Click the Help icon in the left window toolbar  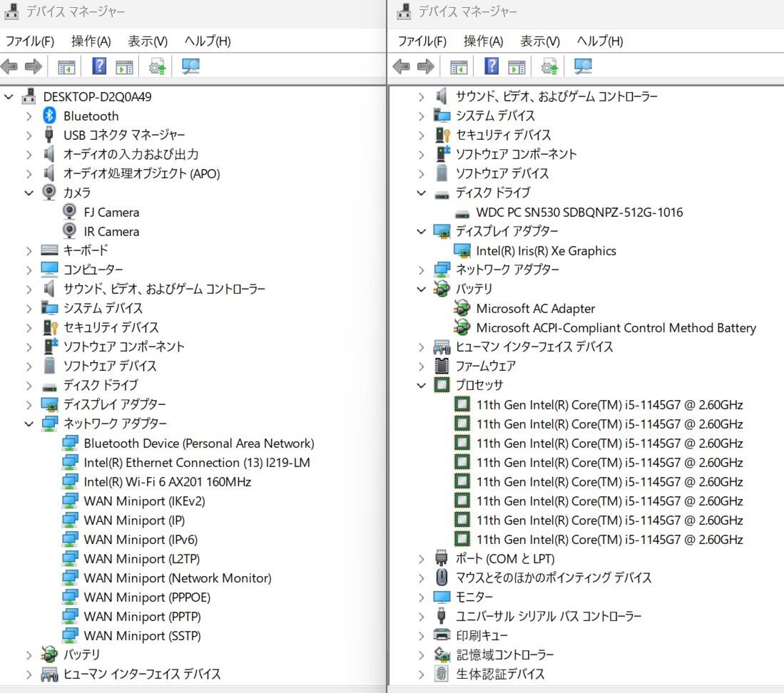[x=99, y=67]
